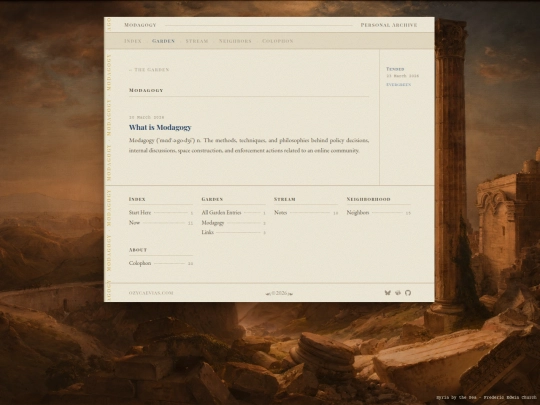
Task: Click the 'Tended' sidebar label
Action: 395,69
